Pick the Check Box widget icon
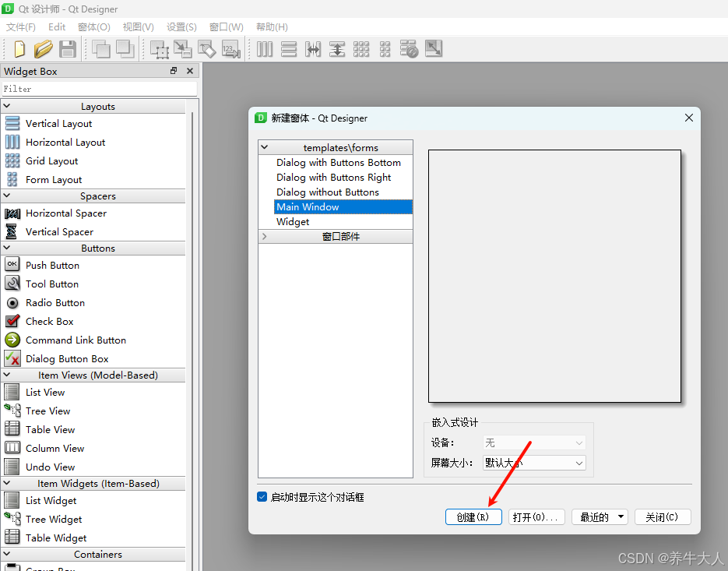Image resolution: width=728 pixels, height=571 pixels. click(x=12, y=321)
